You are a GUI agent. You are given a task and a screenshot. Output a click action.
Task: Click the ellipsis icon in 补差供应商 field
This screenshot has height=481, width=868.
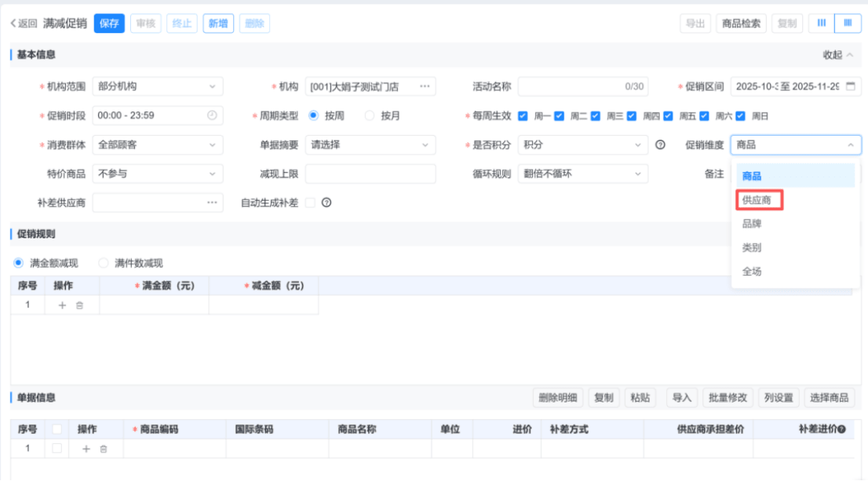point(212,202)
